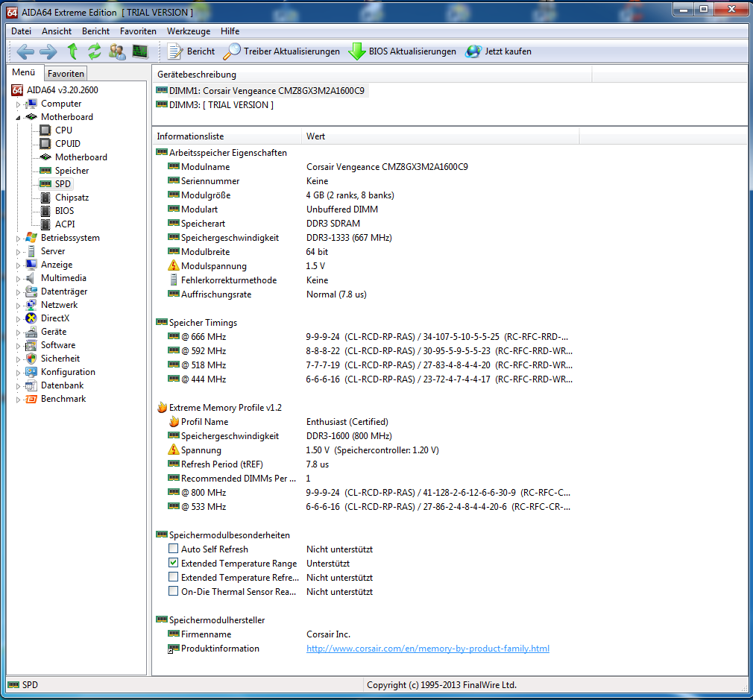Collapse the Motherboard tree node
Viewport: 753px width, 700px height.
tap(18, 118)
